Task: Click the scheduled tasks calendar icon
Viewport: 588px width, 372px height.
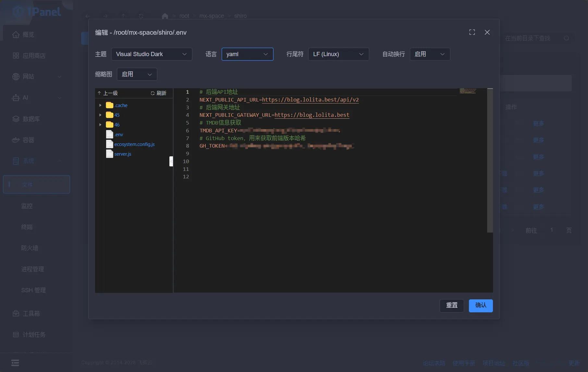Action: [16, 335]
